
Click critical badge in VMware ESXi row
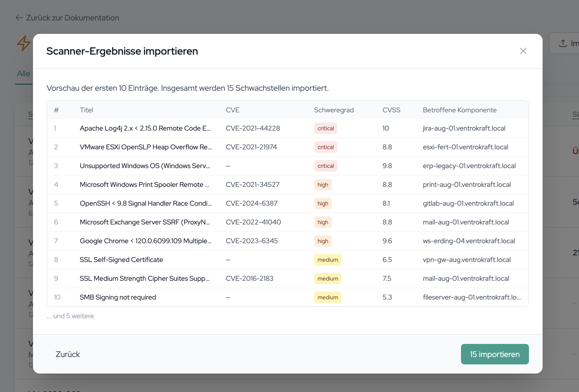(x=326, y=147)
